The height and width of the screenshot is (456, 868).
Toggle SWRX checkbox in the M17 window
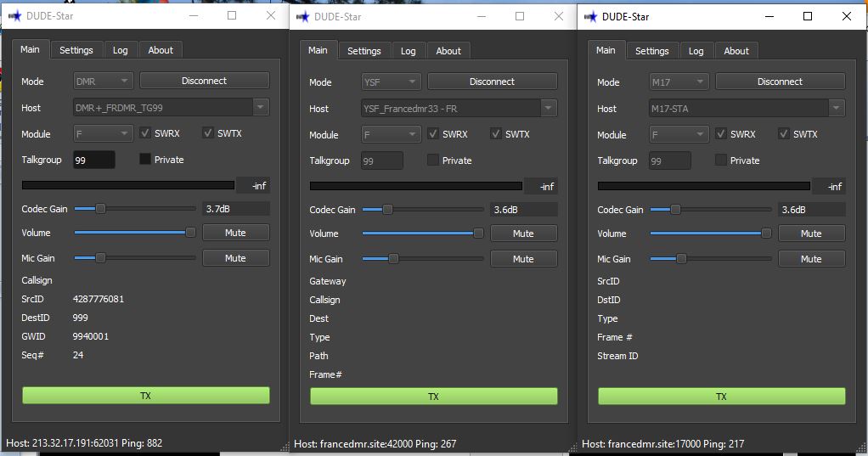pos(721,134)
